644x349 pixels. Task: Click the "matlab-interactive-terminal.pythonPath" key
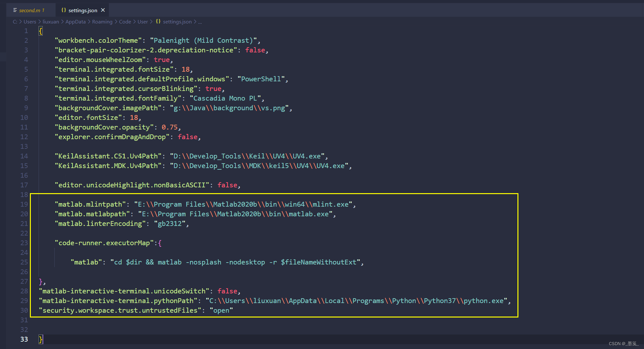point(118,301)
